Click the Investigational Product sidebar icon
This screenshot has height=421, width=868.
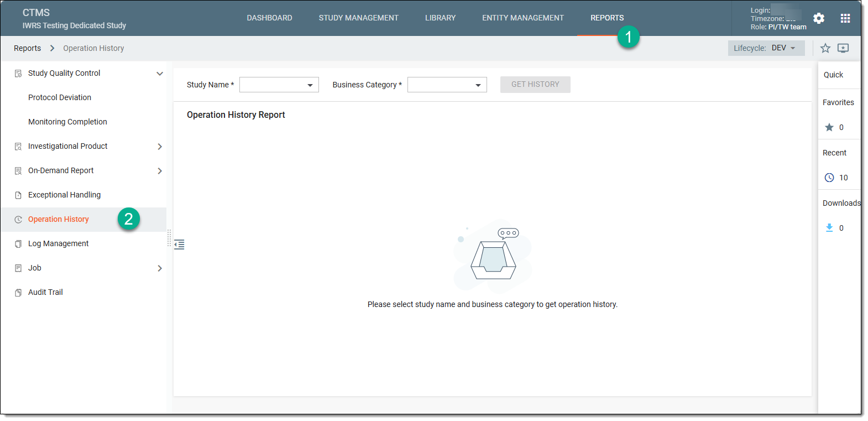click(x=18, y=147)
